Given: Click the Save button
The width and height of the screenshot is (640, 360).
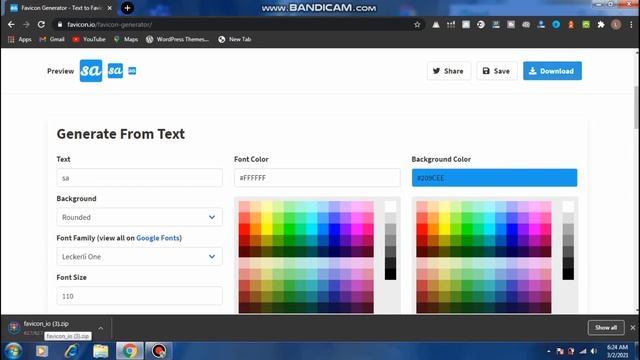Looking at the screenshot, I should pos(497,71).
